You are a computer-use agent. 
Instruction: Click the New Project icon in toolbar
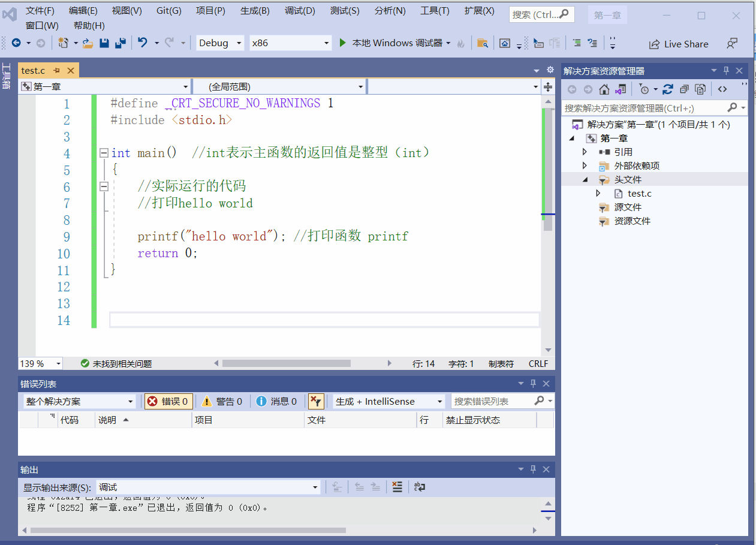pos(63,43)
